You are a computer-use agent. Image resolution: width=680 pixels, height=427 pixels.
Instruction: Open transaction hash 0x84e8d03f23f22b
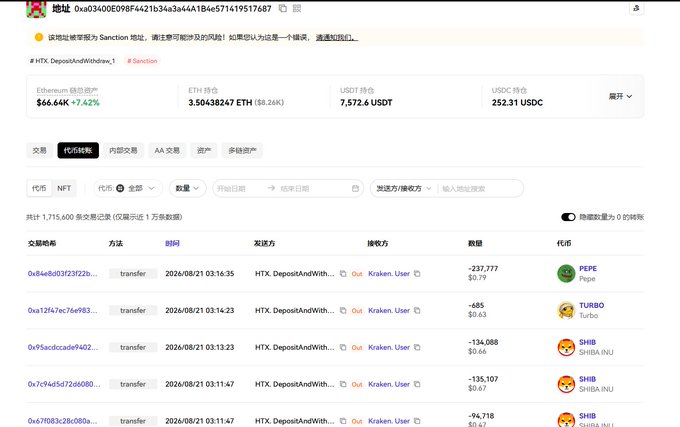(62, 274)
